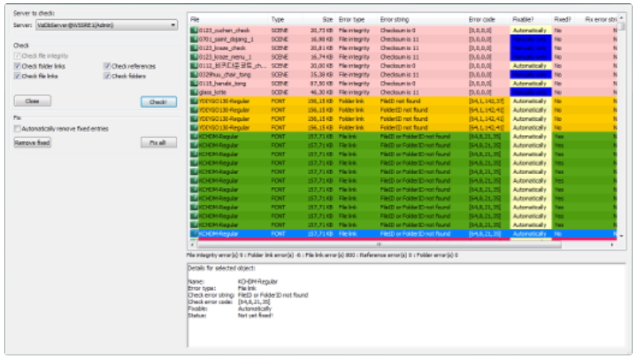
Task: Click the error summary status line below table
Action: pos(323,255)
